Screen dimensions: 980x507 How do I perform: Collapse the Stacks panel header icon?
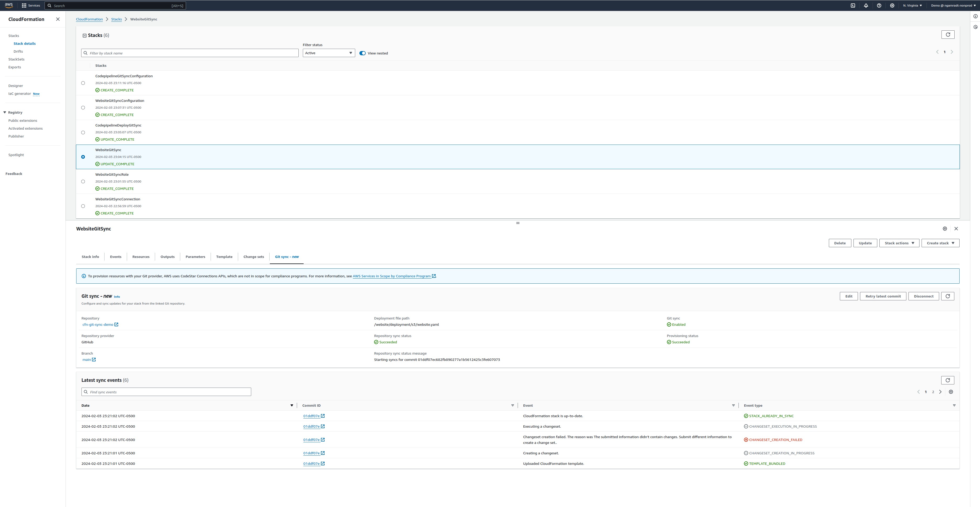point(84,35)
